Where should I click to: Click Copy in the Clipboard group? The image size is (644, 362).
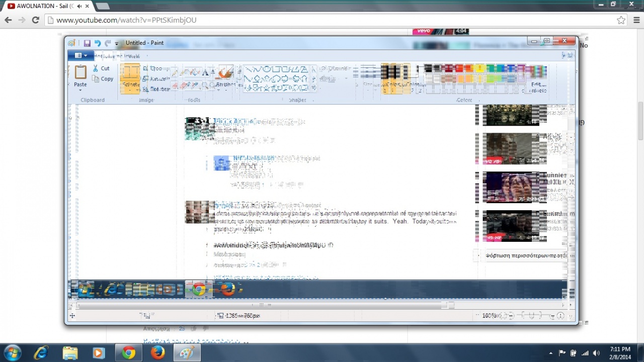pyautogui.click(x=103, y=79)
